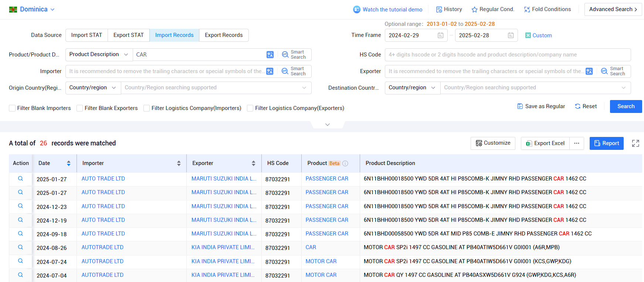Toggle fullscreen table view icon
The width and height of the screenshot is (644, 282).
[635, 143]
